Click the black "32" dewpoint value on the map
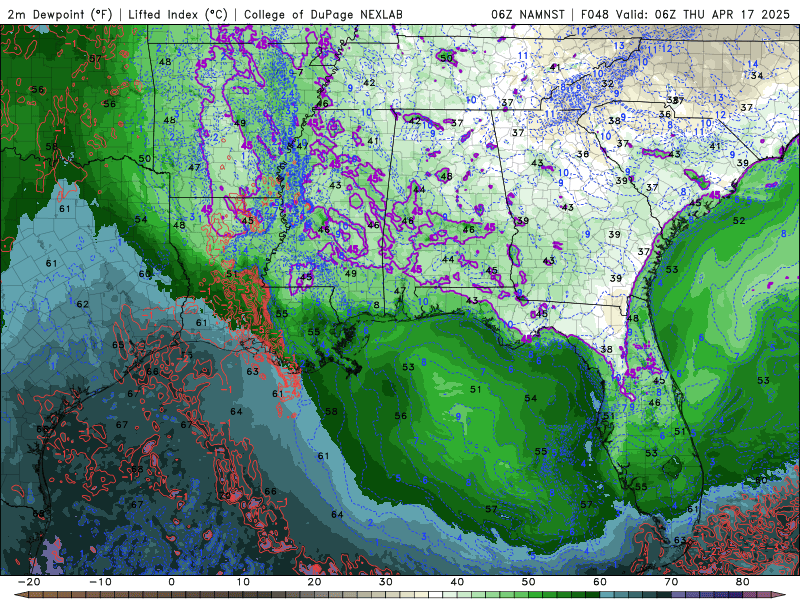 [x=607, y=84]
